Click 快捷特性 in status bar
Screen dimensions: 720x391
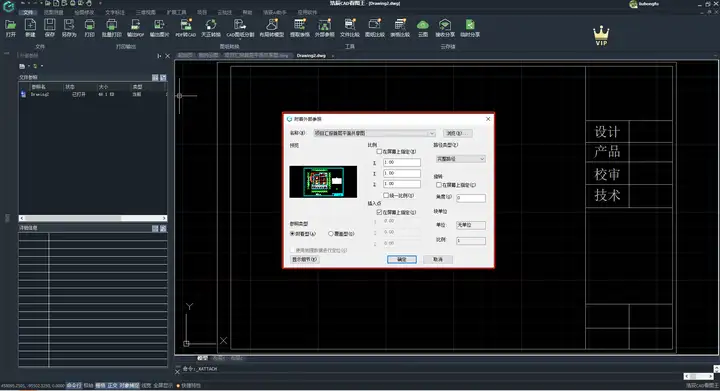coord(191,386)
